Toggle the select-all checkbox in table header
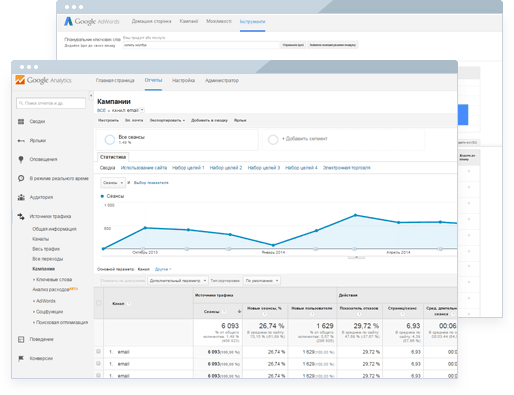 99,303
